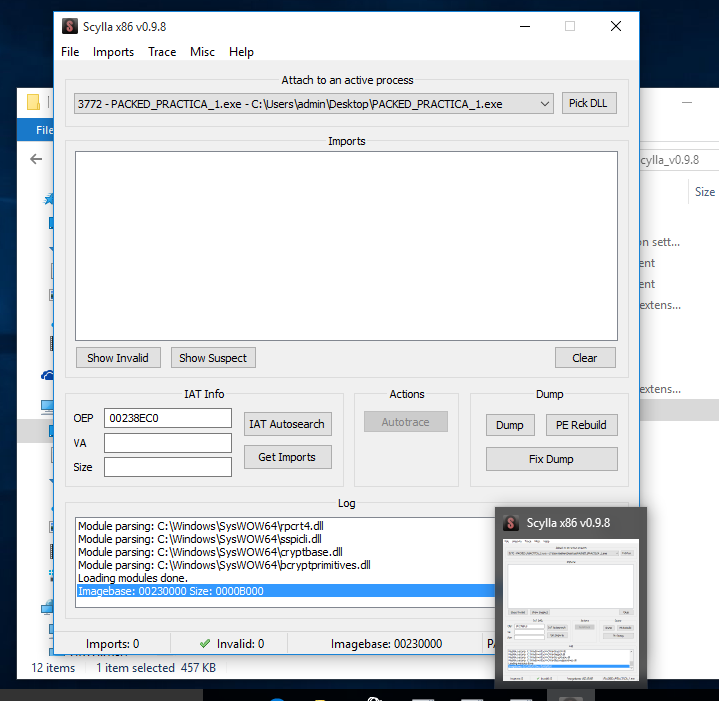Click the Get Imports button
The width and height of the screenshot is (719, 701).
point(287,457)
